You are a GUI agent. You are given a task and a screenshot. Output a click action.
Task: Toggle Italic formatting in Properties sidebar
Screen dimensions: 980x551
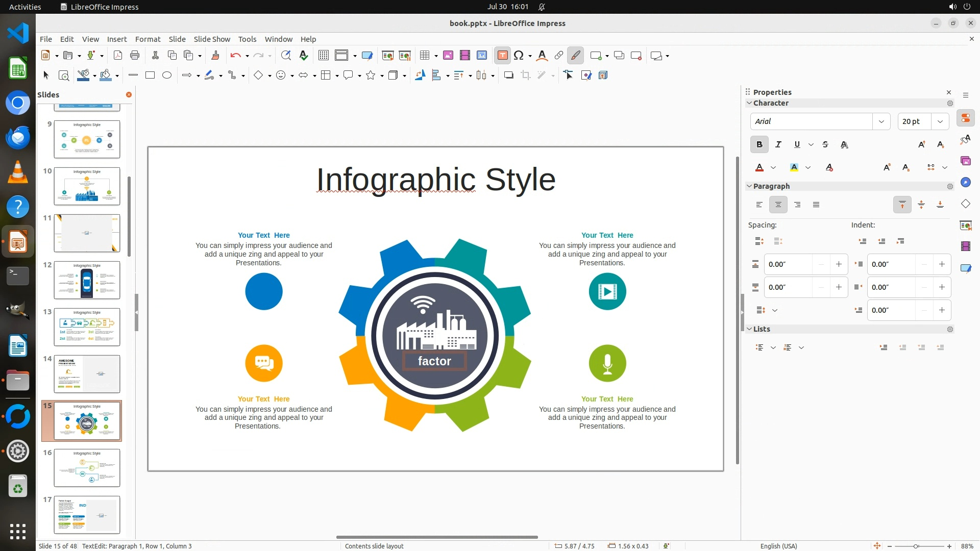[x=778, y=145]
